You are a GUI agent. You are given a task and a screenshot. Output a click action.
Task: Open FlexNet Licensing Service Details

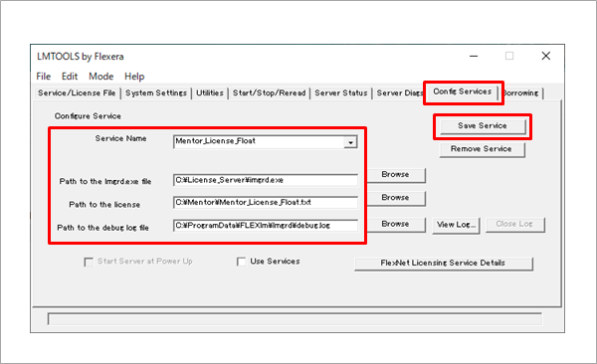443,264
